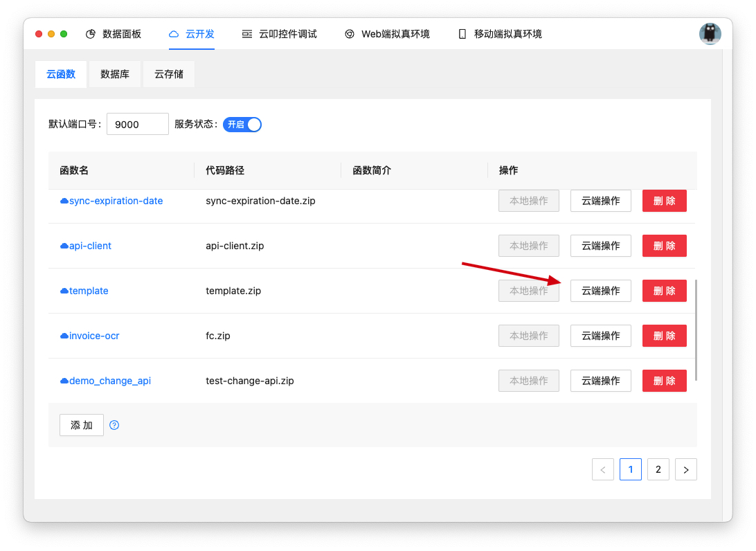Switch to the 数据库 tab
Image resolution: width=756 pixels, height=551 pixels.
click(114, 74)
